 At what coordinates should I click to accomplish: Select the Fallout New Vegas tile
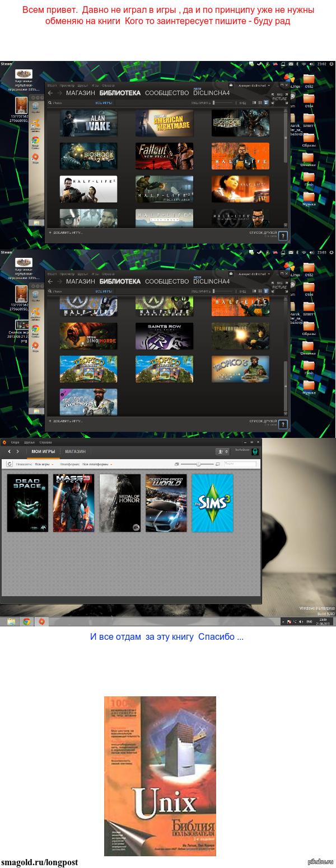[164, 156]
